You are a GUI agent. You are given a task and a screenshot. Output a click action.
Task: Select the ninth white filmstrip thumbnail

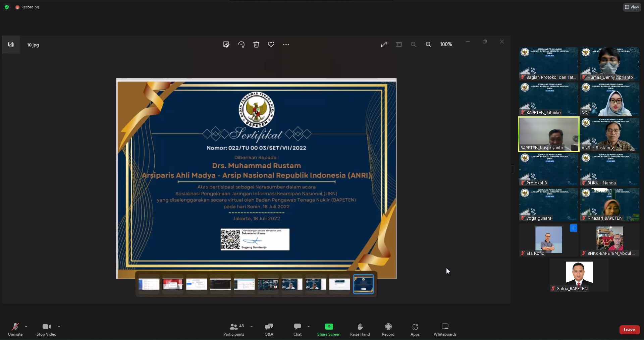tap(339, 284)
